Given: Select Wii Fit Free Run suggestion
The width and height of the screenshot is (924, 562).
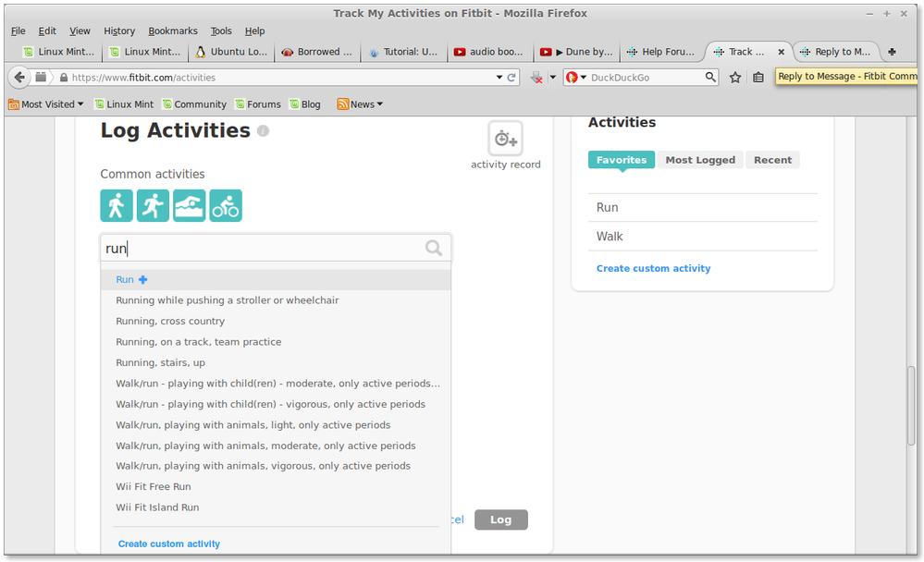Looking at the screenshot, I should (x=276, y=486).
